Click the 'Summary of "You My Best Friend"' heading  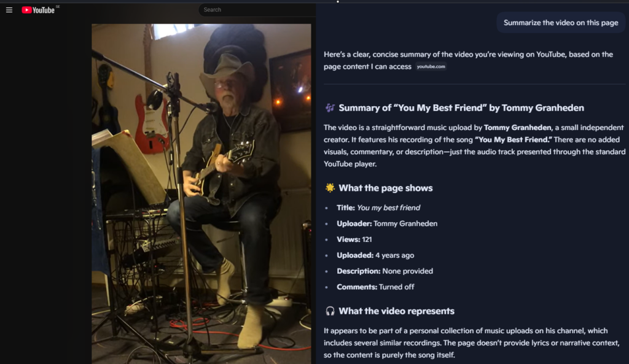(461, 108)
